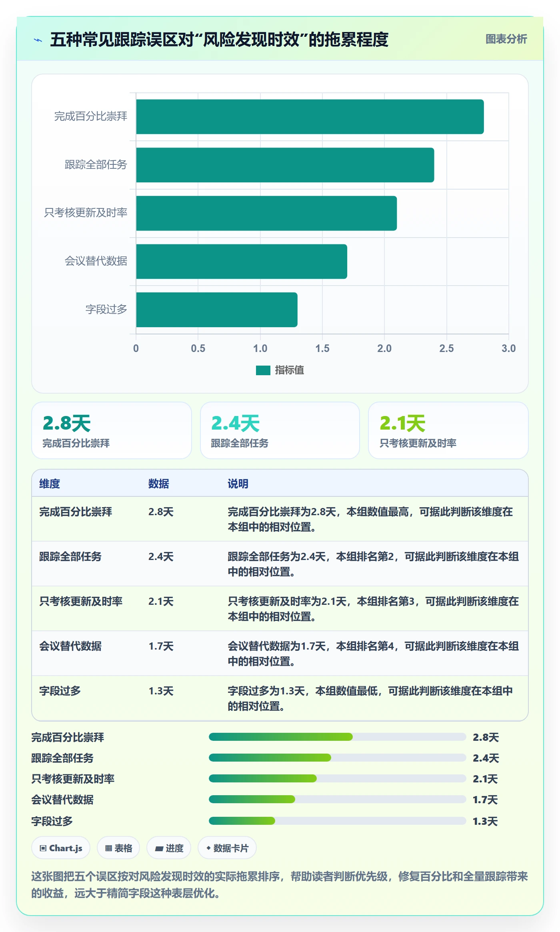Image resolution: width=560 pixels, height=932 pixels.
Task: Click the 会议替代数据 y-axis label
Action: click(96, 261)
